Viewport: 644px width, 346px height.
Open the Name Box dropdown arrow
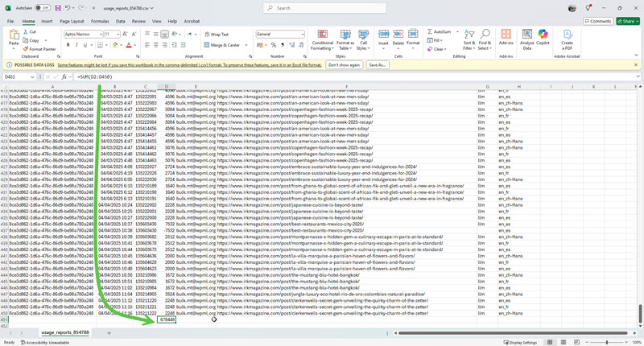pos(32,76)
